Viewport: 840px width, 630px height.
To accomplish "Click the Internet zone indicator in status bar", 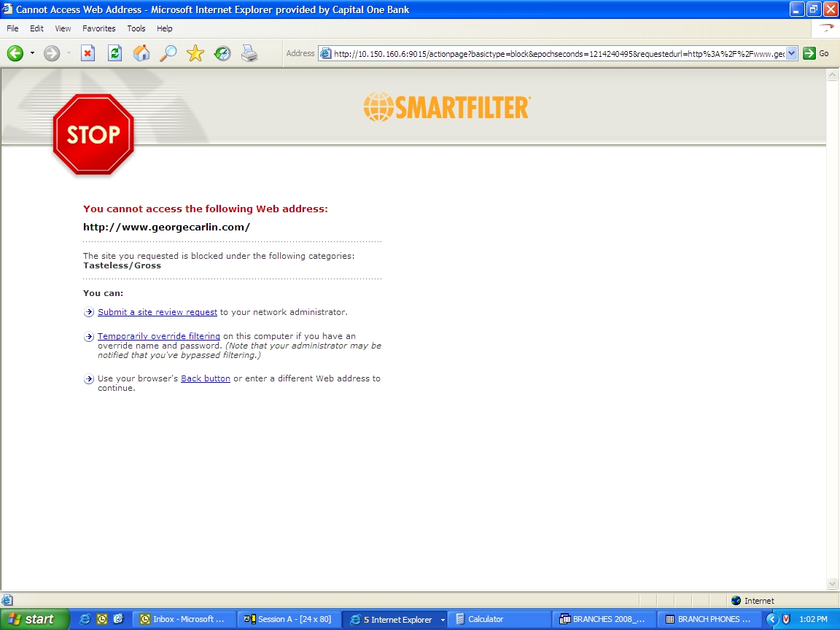I will coord(752,601).
